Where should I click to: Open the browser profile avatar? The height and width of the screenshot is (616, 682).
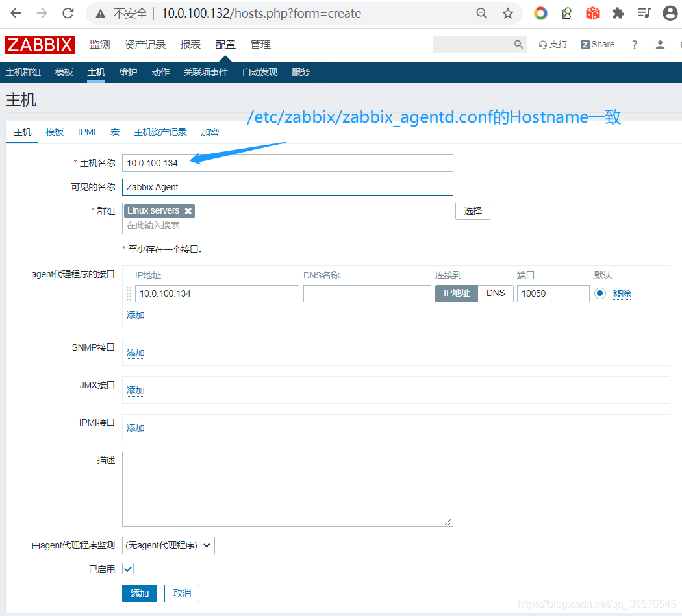click(x=670, y=14)
